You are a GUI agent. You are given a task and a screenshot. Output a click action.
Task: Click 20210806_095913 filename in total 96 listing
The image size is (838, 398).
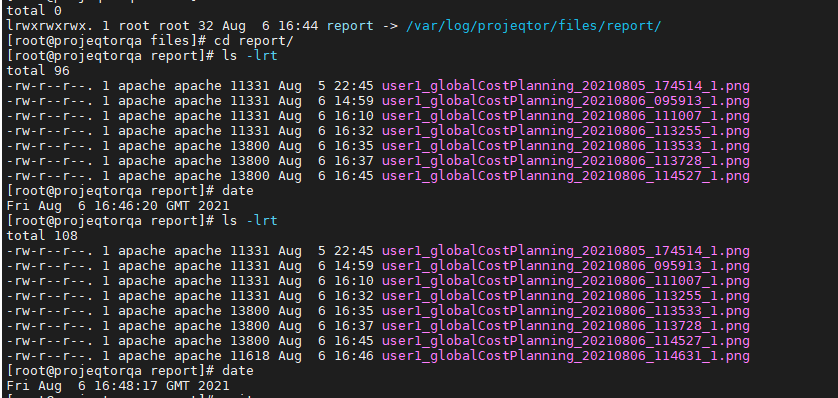(565, 100)
